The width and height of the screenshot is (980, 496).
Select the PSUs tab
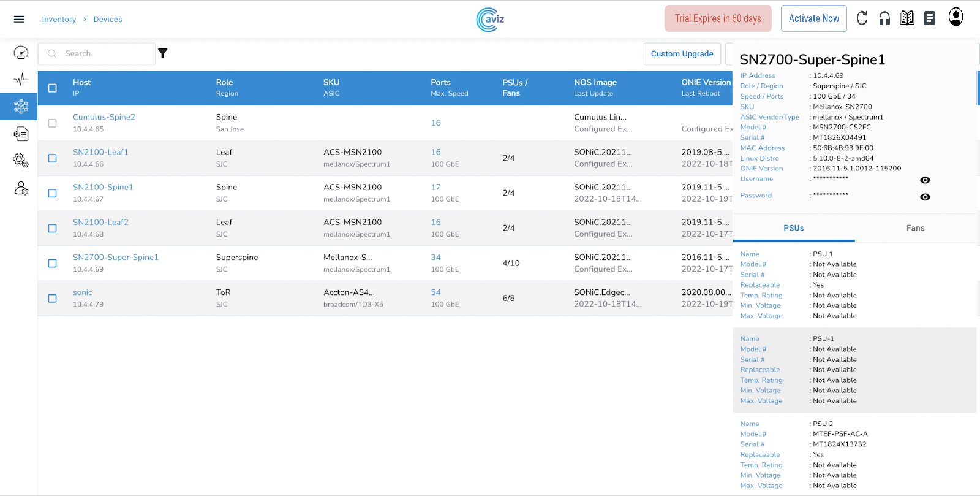pyautogui.click(x=793, y=228)
